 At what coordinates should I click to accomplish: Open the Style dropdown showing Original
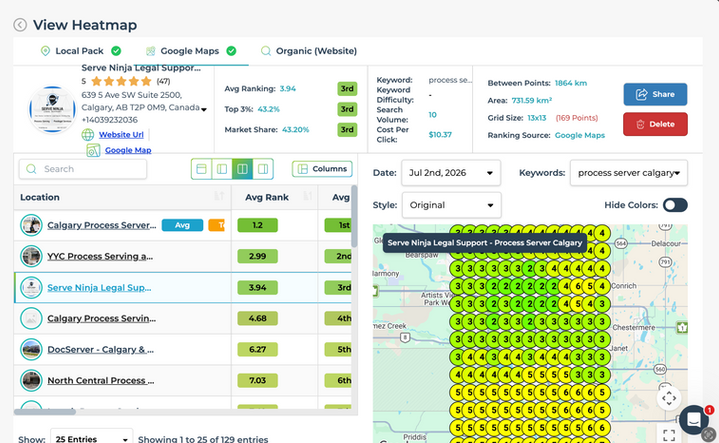(451, 205)
